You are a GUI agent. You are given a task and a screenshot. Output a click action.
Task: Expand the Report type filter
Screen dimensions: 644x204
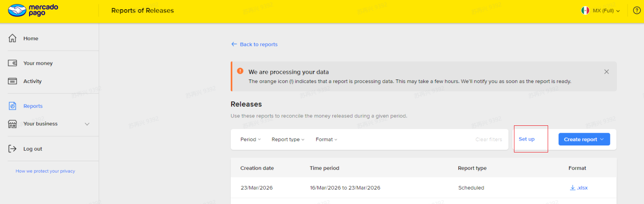(288, 139)
